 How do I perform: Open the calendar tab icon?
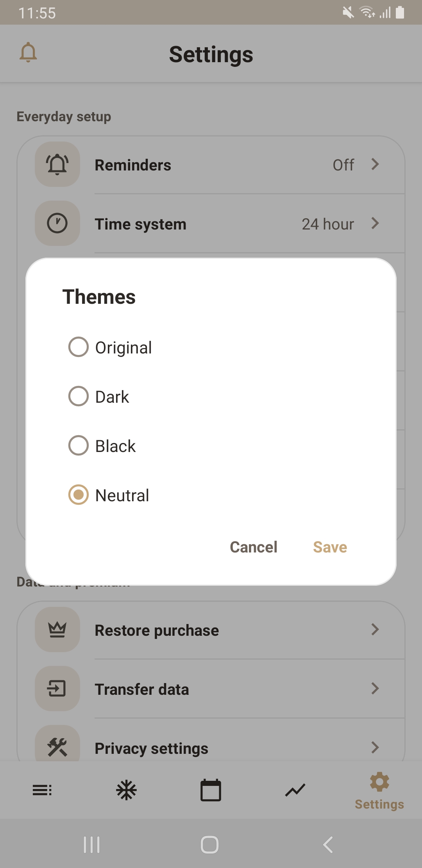[x=211, y=790]
